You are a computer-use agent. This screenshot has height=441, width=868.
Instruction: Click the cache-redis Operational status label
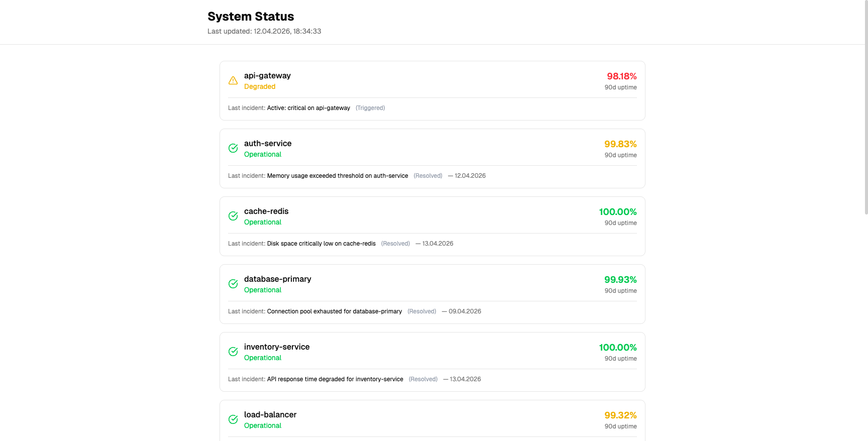[x=263, y=222]
